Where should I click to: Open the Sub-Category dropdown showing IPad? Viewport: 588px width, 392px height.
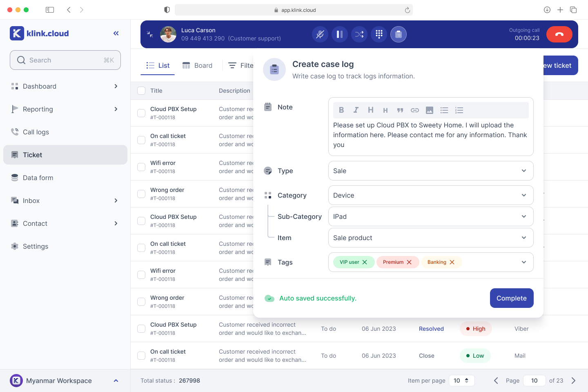pyautogui.click(x=431, y=216)
